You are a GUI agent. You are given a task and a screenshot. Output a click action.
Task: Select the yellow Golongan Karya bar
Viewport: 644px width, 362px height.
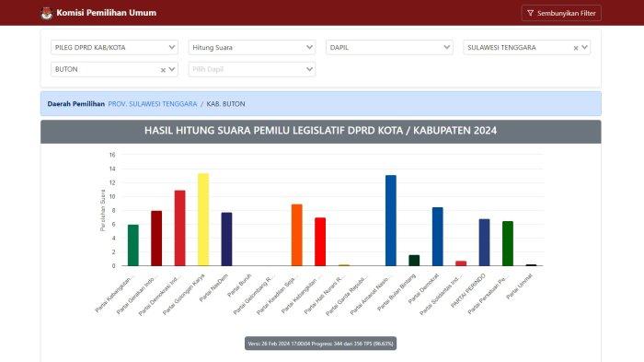tap(203, 219)
